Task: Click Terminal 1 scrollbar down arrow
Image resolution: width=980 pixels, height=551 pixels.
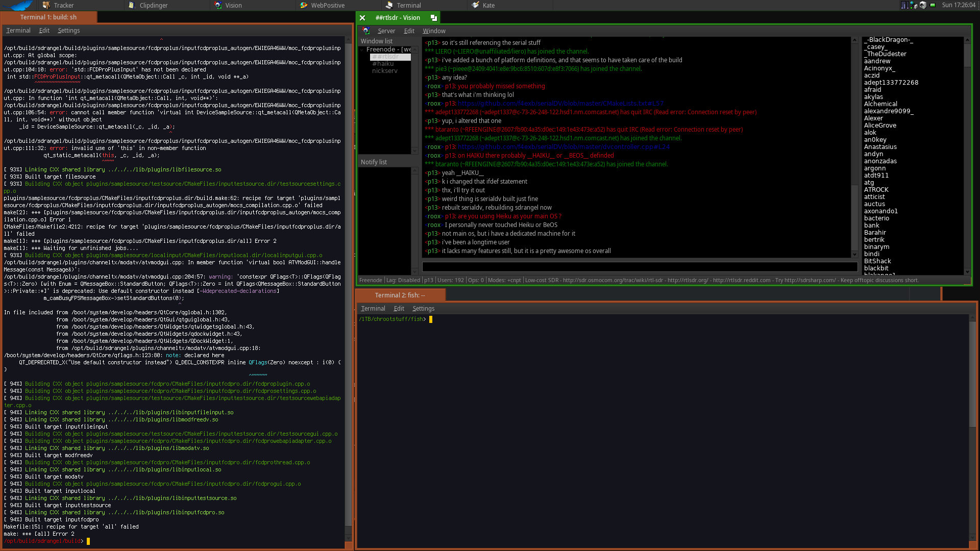Action: (349, 537)
